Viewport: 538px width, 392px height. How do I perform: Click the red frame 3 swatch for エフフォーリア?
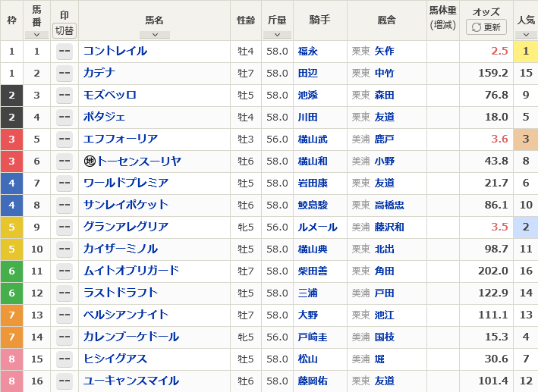click(x=11, y=140)
